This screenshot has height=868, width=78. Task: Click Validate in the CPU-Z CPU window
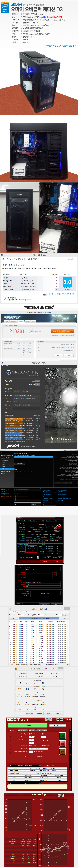click(45, 561)
